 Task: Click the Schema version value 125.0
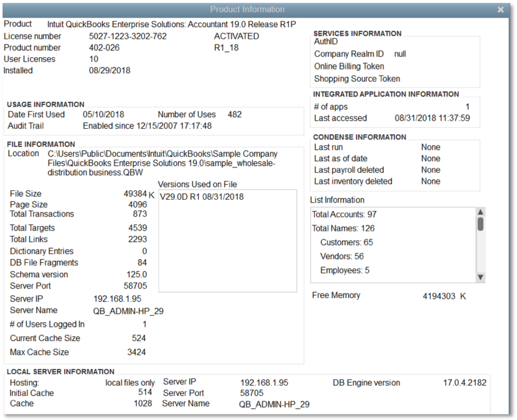point(137,274)
